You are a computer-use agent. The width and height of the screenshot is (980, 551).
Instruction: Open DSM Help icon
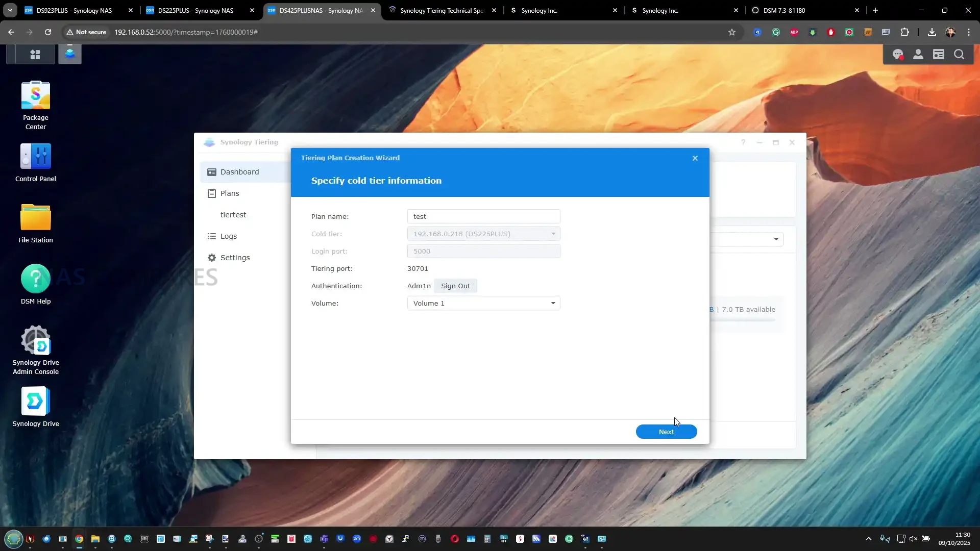(x=36, y=279)
